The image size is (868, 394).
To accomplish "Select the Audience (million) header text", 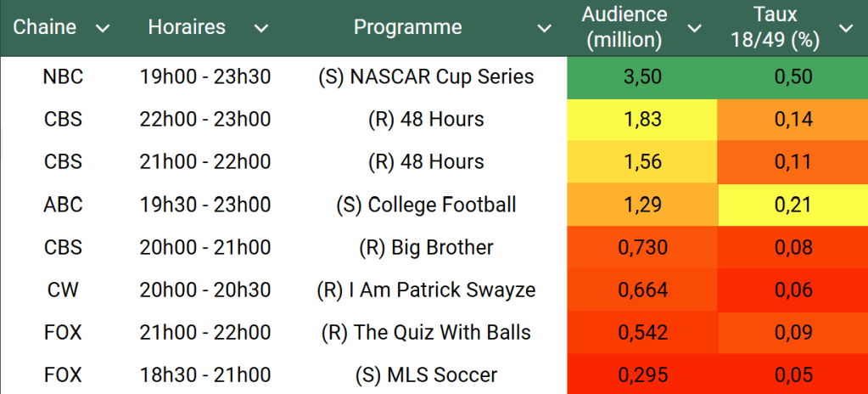I will [624, 27].
